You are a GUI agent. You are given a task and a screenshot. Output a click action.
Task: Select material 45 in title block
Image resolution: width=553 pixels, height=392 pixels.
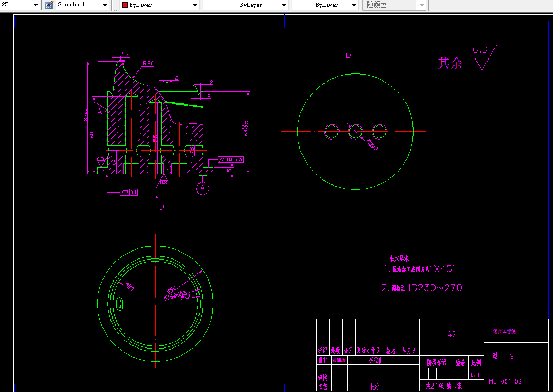pyautogui.click(x=452, y=334)
